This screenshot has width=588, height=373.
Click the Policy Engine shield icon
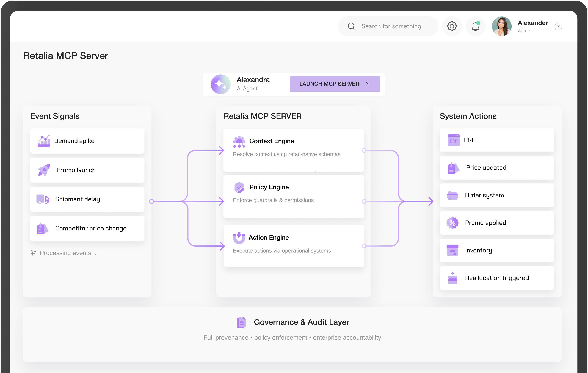tap(239, 188)
